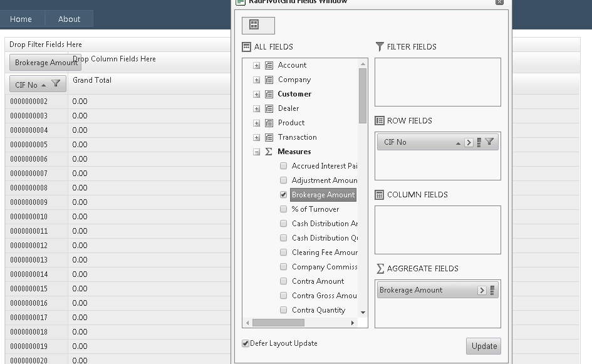Click drag handle on CIF No row field
The width and height of the screenshot is (592, 364).
click(x=479, y=142)
